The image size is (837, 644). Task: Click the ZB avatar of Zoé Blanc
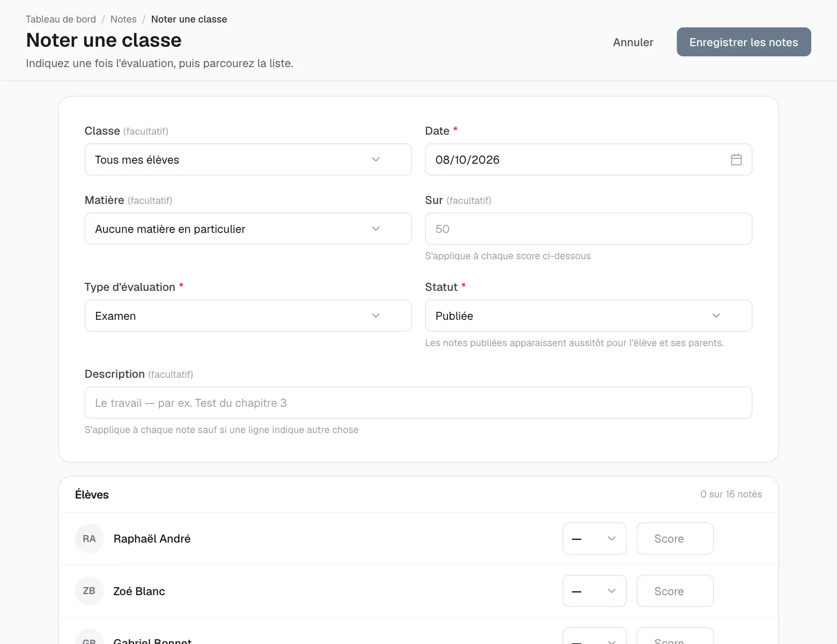pos(89,591)
